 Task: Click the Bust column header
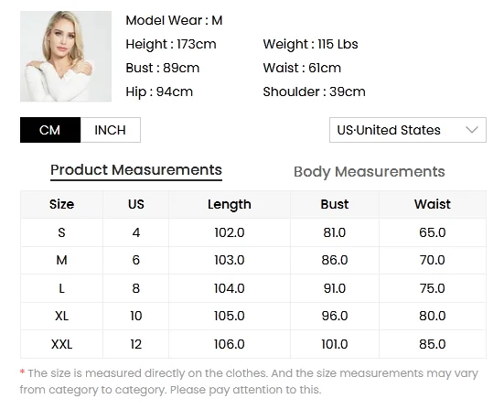335,204
